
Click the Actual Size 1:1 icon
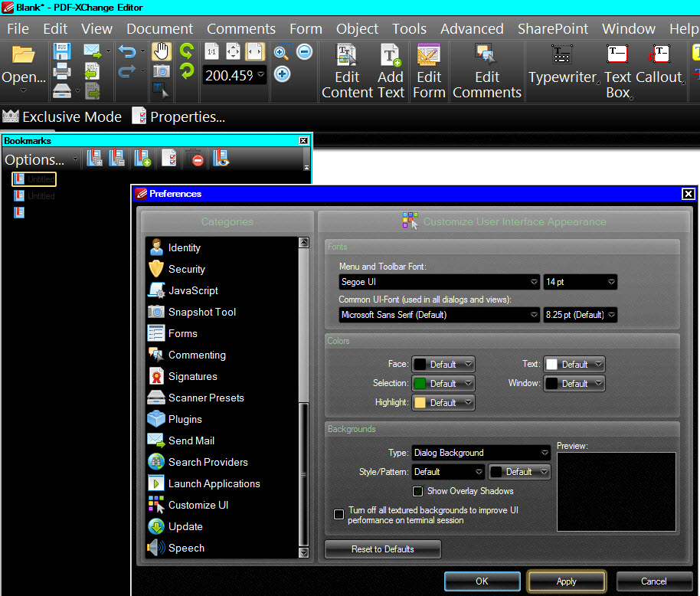pos(211,51)
